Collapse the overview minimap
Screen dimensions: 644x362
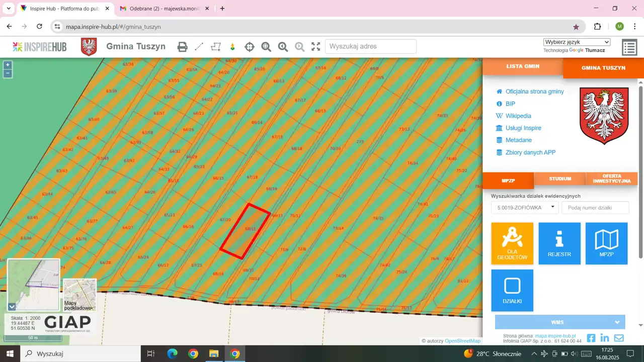(12, 307)
